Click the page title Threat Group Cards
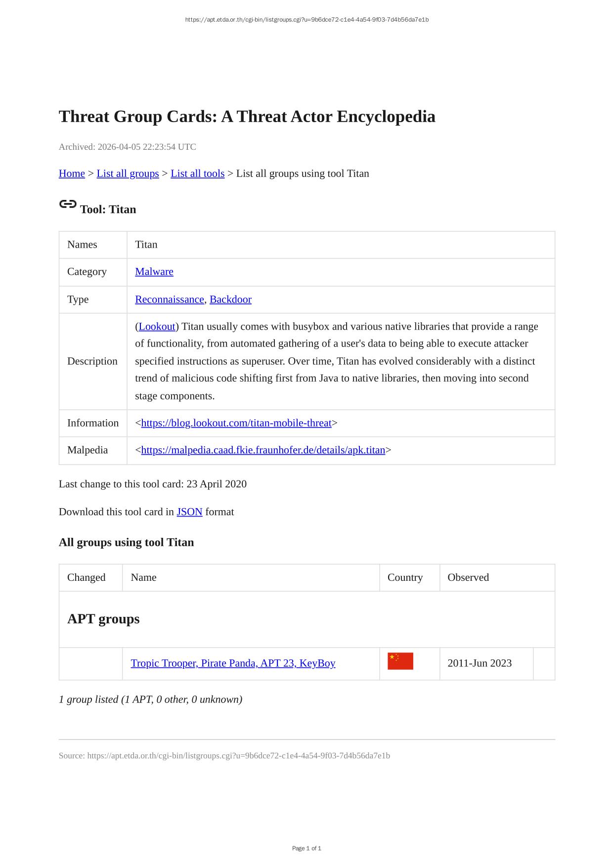This screenshot has width=614, height=868. [x=247, y=117]
